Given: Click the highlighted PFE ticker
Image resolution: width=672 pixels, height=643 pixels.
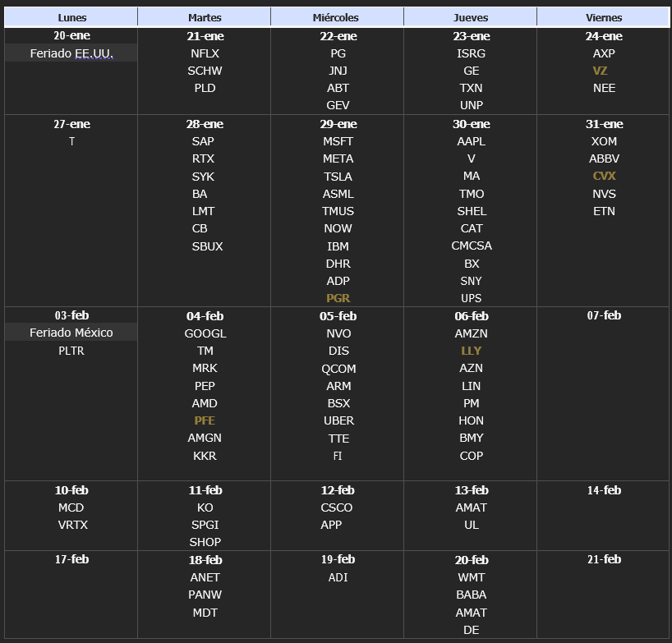Looking at the screenshot, I should point(205,420).
